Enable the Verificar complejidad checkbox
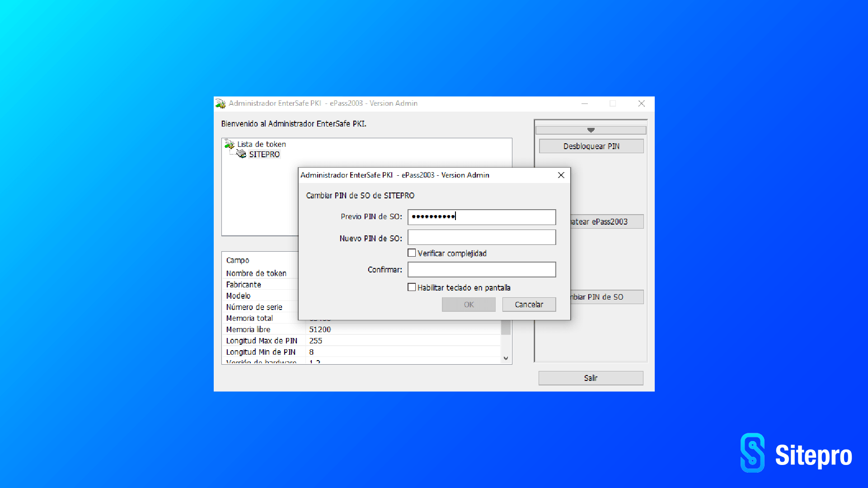 tap(412, 253)
